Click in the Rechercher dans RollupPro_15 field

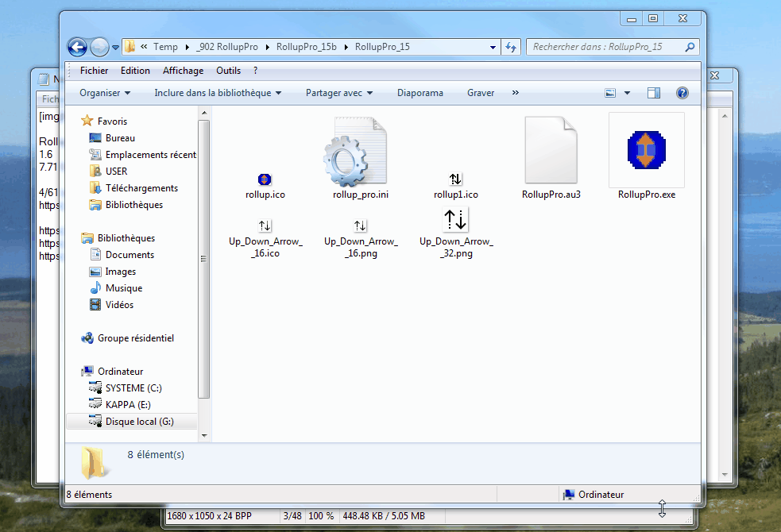(x=604, y=47)
